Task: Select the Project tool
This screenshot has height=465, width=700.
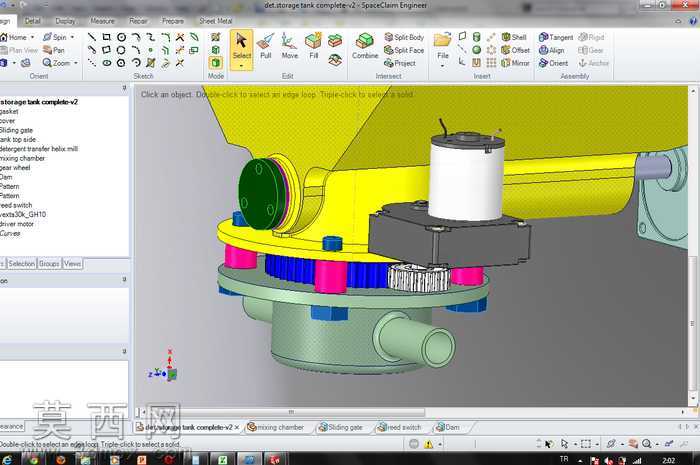Action: (400, 63)
